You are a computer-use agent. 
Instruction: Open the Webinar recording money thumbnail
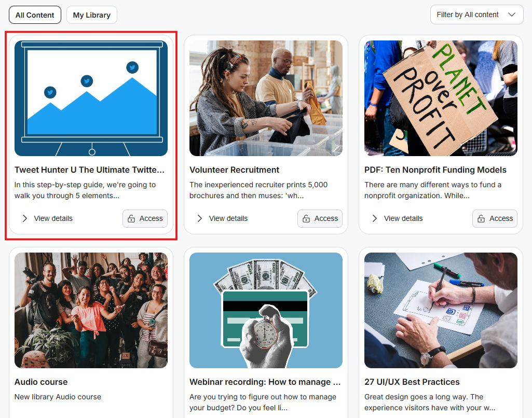tap(266, 310)
